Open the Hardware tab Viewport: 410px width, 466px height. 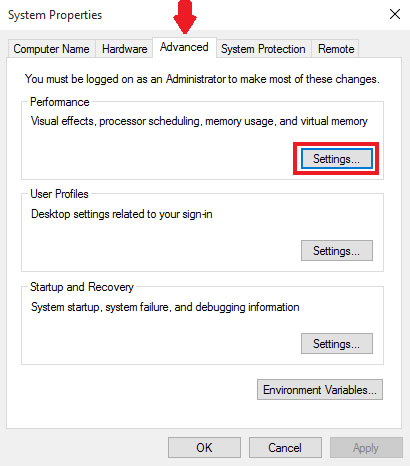coord(124,49)
